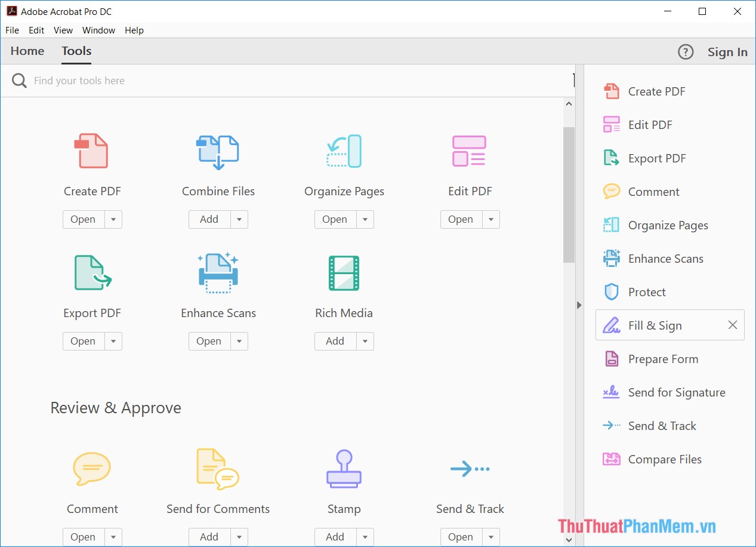The width and height of the screenshot is (756, 547).
Task: Switch to the Home tab
Action: 27,51
